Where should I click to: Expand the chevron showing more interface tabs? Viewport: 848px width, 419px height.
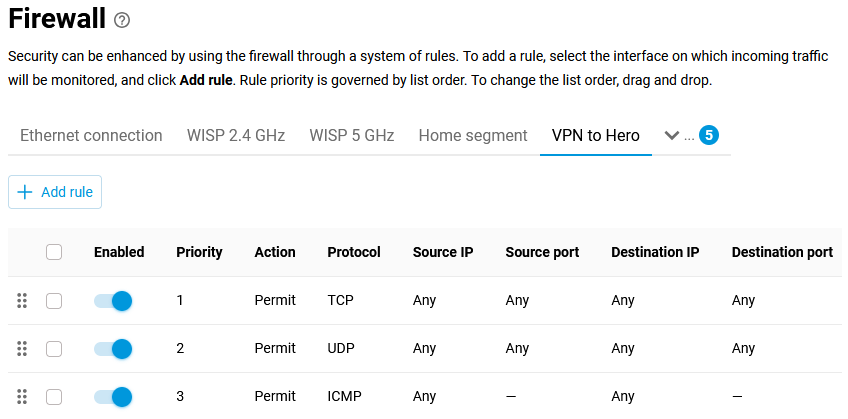[672, 135]
